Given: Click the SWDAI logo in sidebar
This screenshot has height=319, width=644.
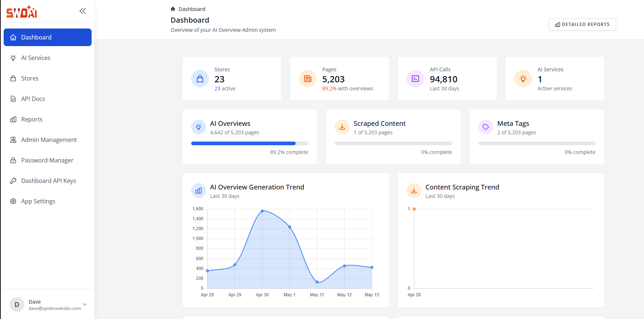Looking at the screenshot, I should click(x=22, y=12).
